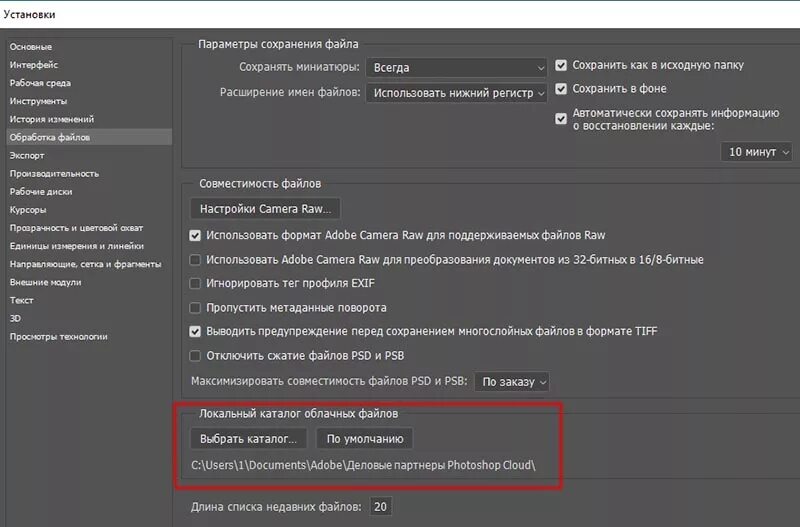This screenshot has height=527, width=800.
Task: Click По умолчанию button
Action: [x=365, y=439]
